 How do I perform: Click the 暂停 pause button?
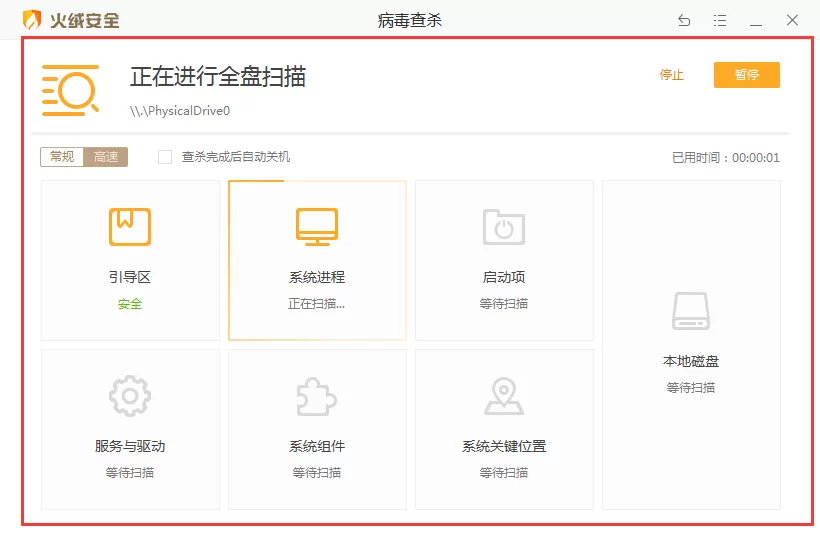[x=746, y=75]
